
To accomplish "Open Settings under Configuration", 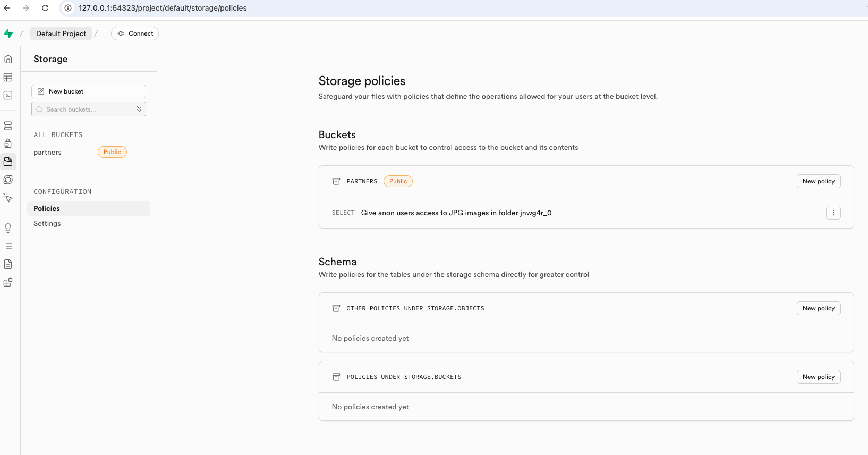I will [x=47, y=223].
